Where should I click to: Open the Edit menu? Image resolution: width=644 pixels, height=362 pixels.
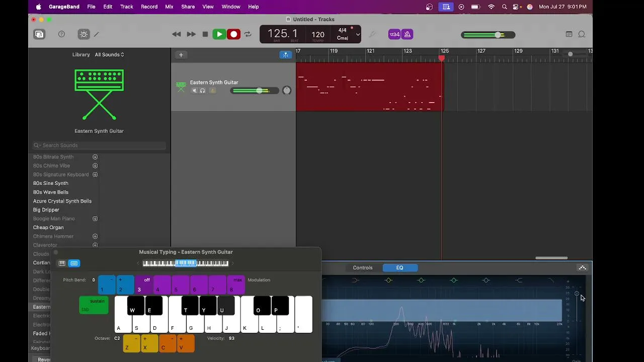108,7
